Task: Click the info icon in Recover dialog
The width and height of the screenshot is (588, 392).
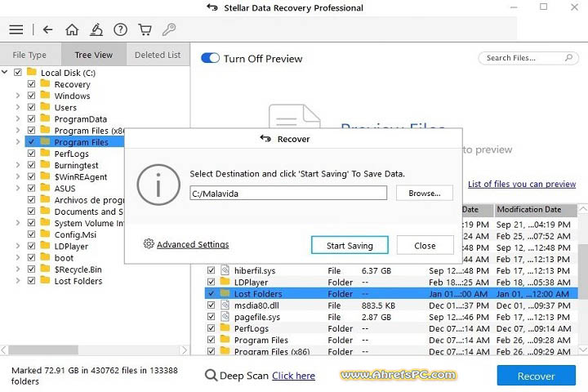Action: [x=158, y=186]
